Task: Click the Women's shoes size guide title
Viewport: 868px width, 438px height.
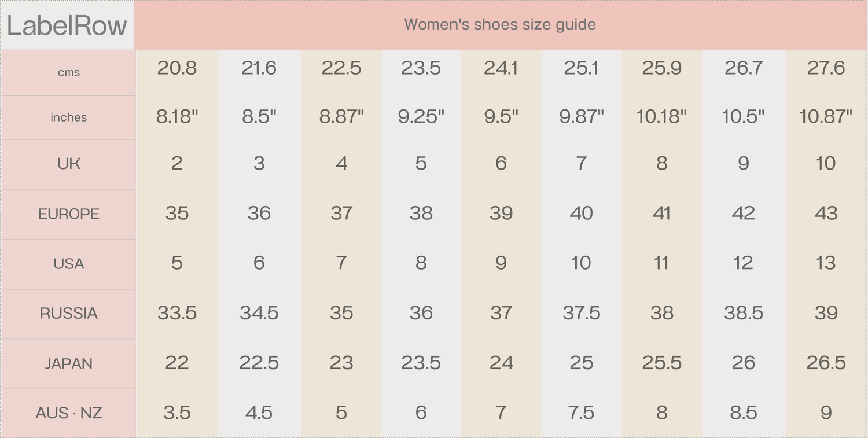Action: [500, 24]
